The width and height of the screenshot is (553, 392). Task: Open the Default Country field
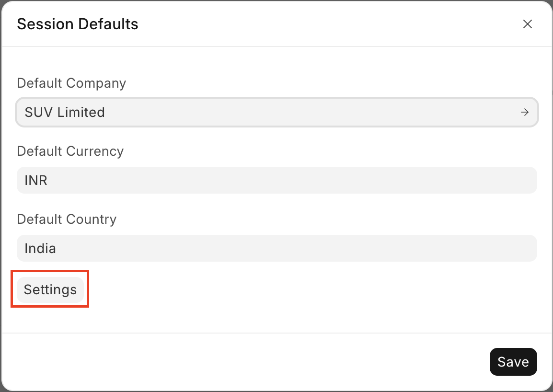point(276,248)
